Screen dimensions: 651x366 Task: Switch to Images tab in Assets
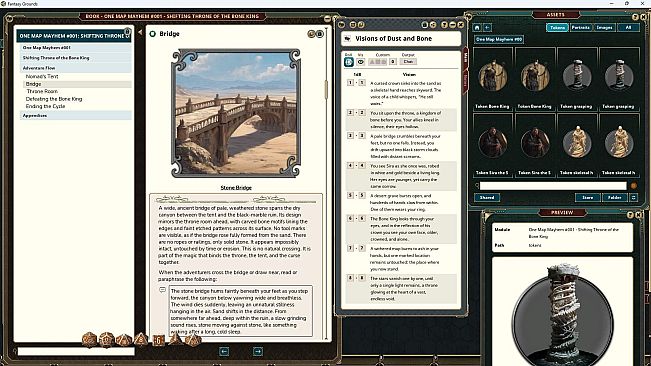pos(604,27)
